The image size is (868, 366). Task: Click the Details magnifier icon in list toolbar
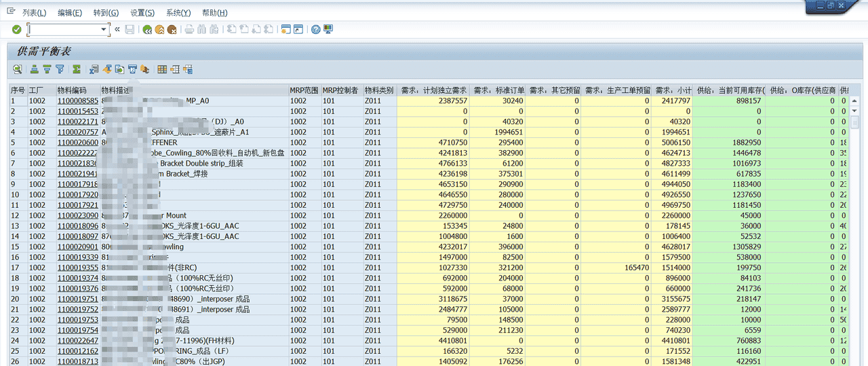(17, 69)
